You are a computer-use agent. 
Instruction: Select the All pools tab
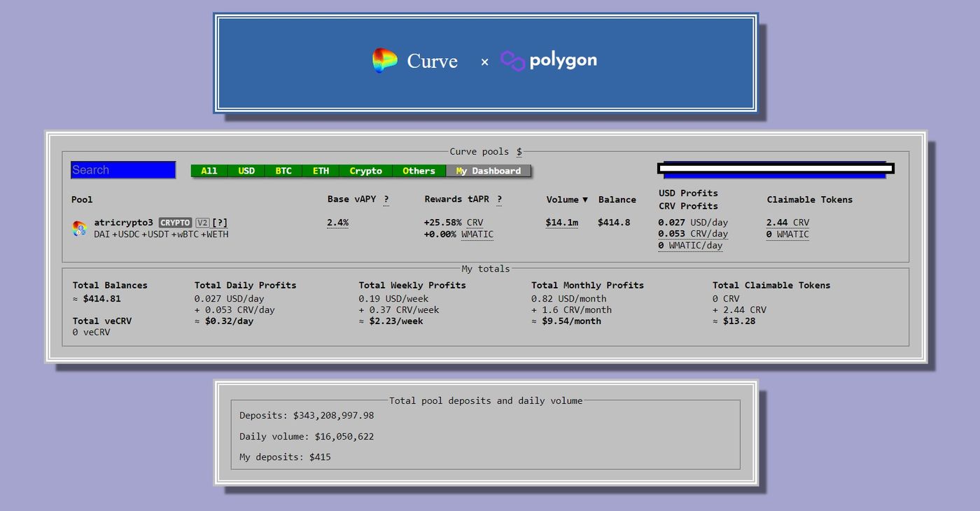209,171
